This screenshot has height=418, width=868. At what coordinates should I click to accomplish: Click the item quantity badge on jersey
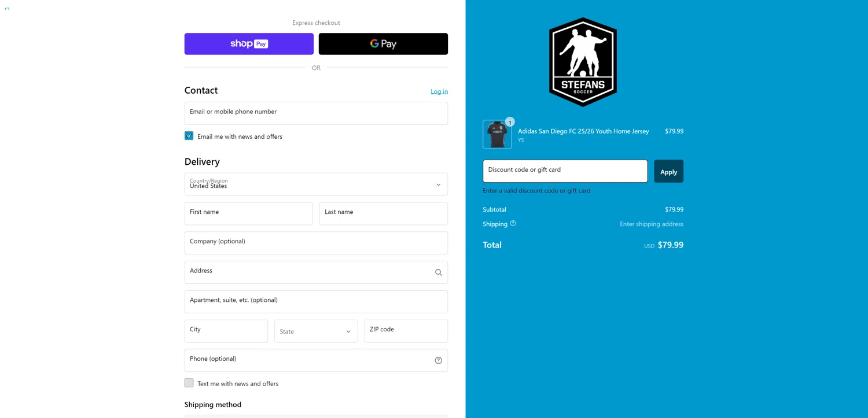pos(510,122)
